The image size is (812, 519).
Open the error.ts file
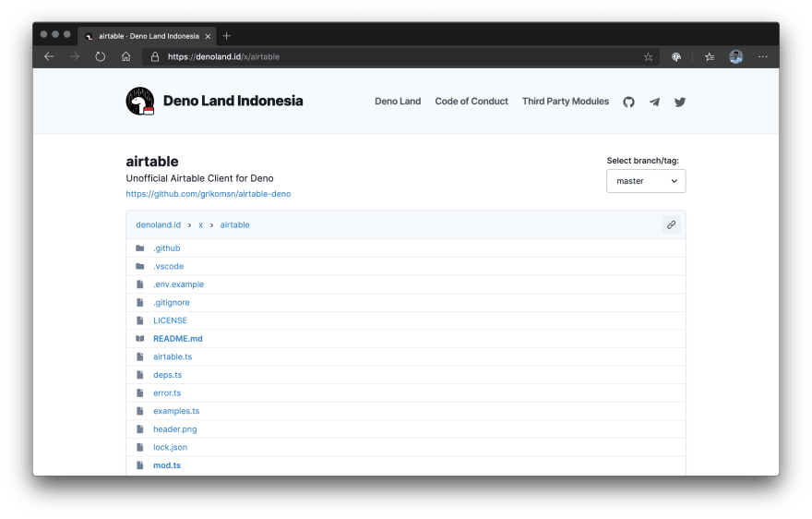167,393
